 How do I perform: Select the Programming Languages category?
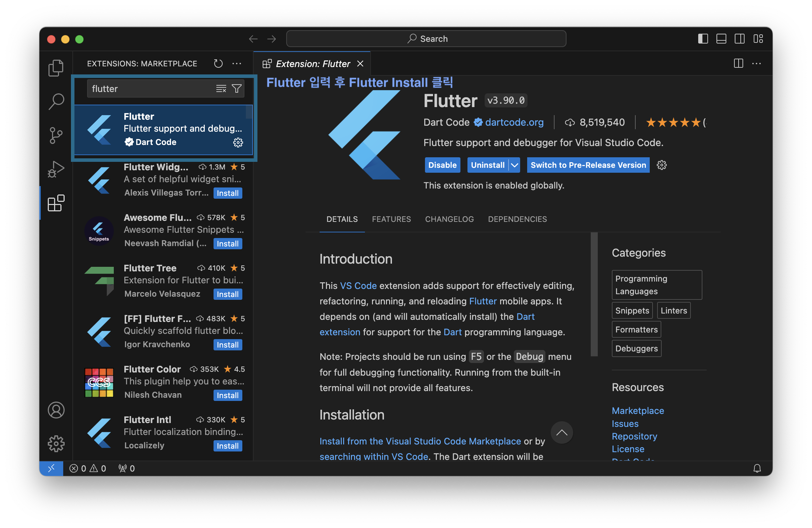pos(657,285)
